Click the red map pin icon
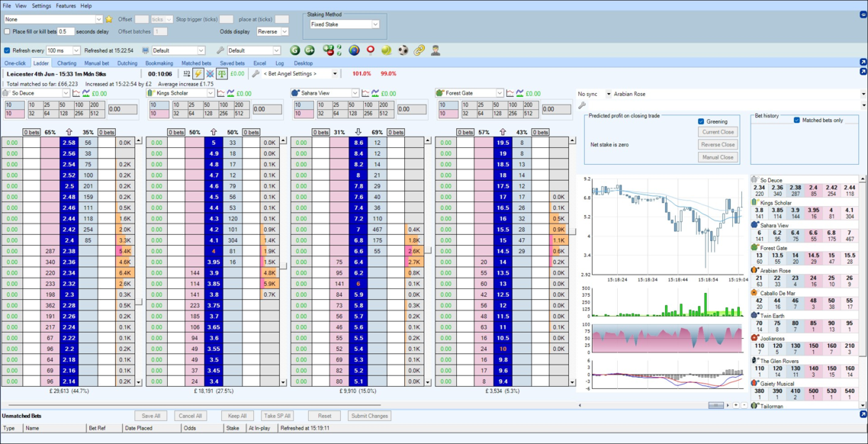 [371, 50]
